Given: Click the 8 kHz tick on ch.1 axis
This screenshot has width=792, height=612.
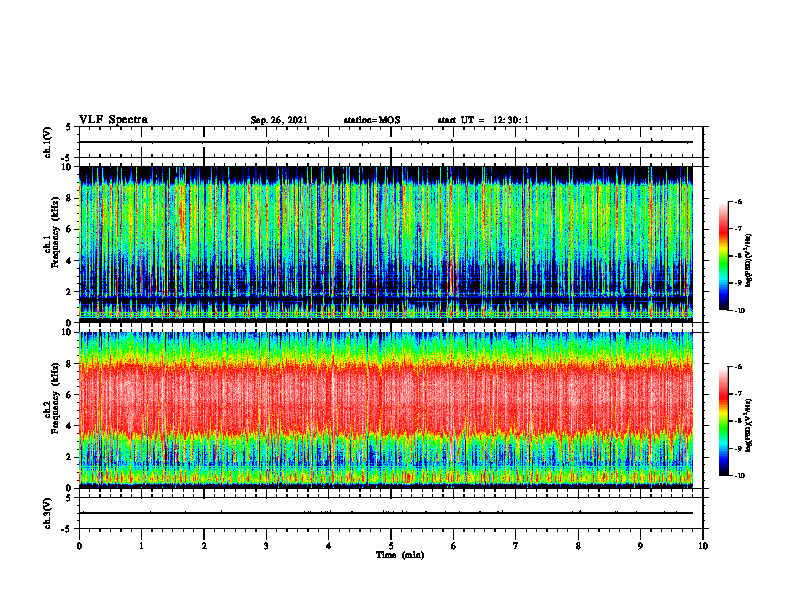Looking at the screenshot, I should coord(70,198).
